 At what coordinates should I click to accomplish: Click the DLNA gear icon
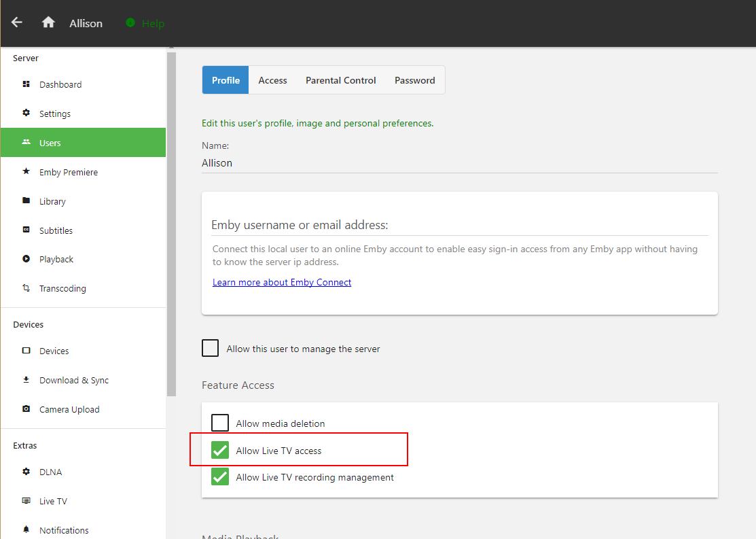click(26, 472)
